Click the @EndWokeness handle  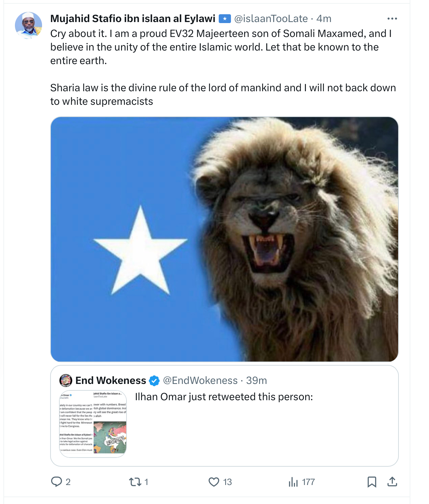point(200,381)
